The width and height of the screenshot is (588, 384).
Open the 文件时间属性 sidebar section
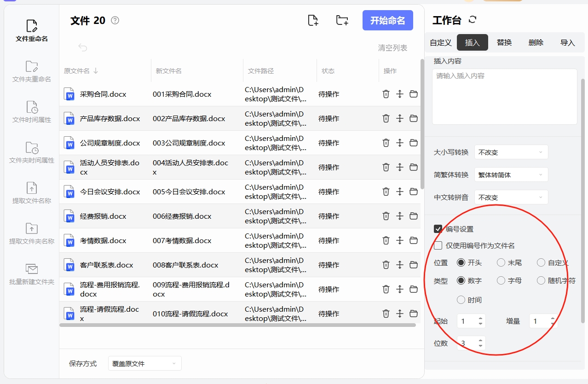tap(32, 112)
